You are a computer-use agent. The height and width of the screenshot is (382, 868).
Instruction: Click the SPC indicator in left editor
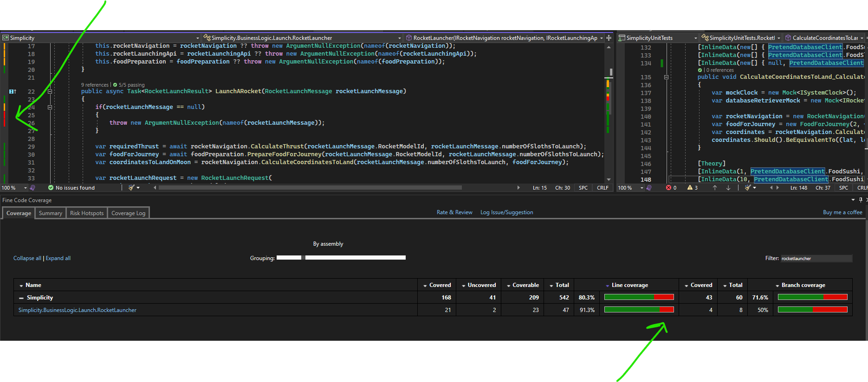pos(583,188)
